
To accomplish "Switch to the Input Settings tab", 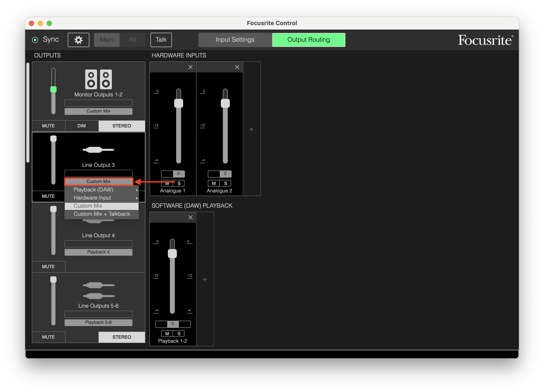I will (235, 40).
